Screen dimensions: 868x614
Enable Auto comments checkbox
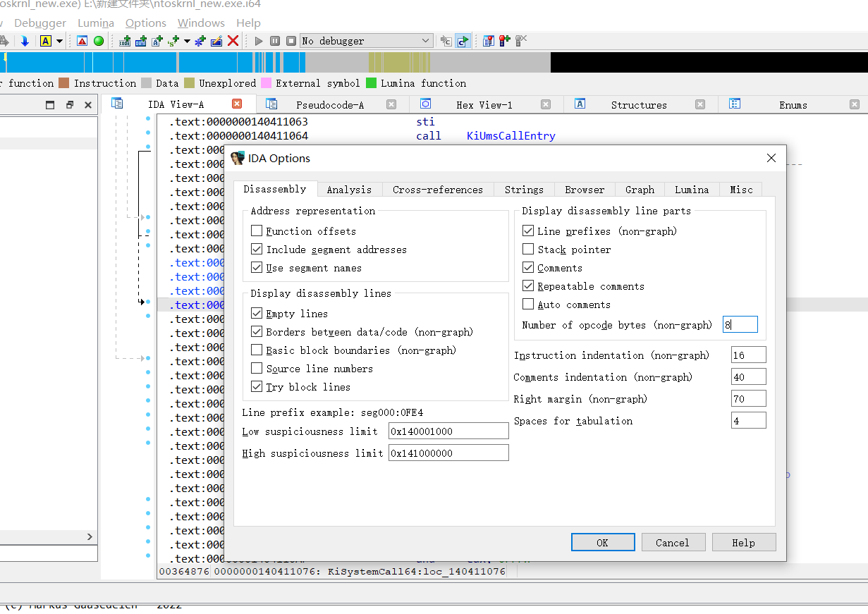528,305
